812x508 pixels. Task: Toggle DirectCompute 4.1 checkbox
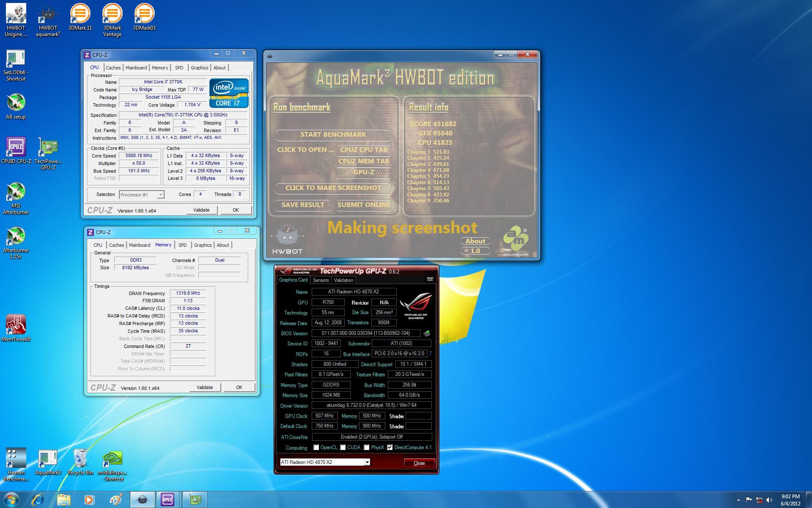click(390, 447)
